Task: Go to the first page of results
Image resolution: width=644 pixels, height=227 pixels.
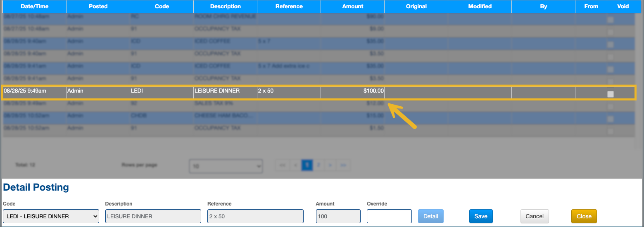Action: pyautogui.click(x=283, y=165)
